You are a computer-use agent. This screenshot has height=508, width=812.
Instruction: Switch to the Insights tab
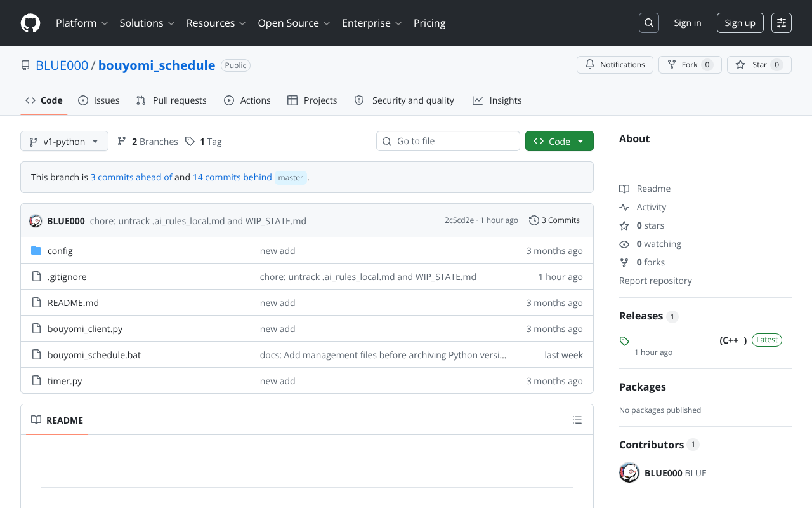pyautogui.click(x=497, y=100)
